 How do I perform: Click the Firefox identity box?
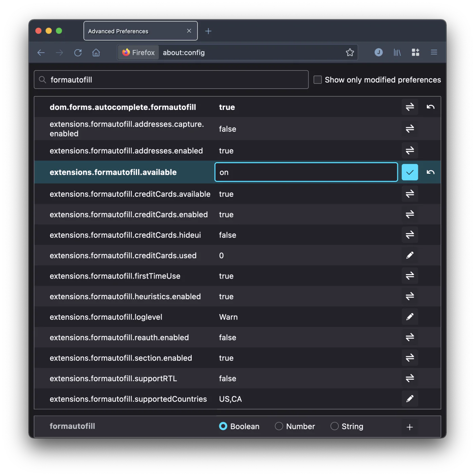(138, 53)
